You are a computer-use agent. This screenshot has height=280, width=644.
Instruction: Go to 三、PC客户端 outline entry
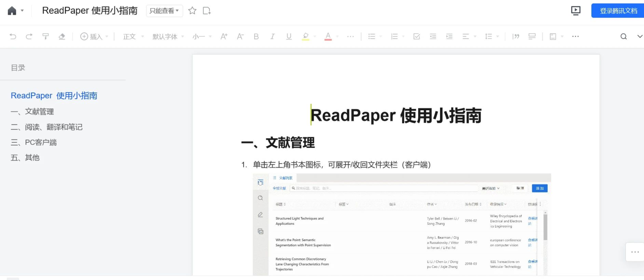33,142
